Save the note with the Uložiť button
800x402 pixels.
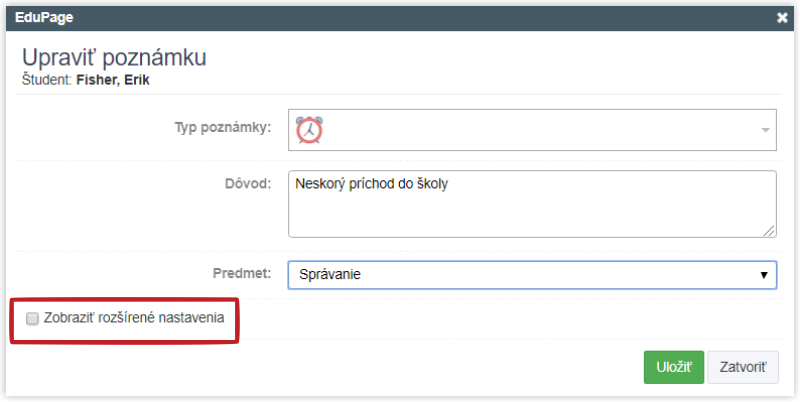pyautogui.click(x=673, y=367)
